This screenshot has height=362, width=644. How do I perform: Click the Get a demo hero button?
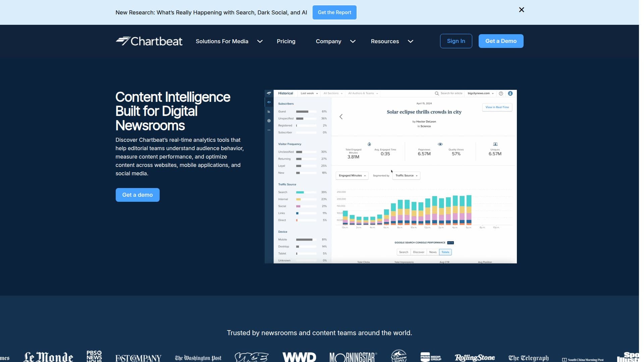(x=138, y=195)
